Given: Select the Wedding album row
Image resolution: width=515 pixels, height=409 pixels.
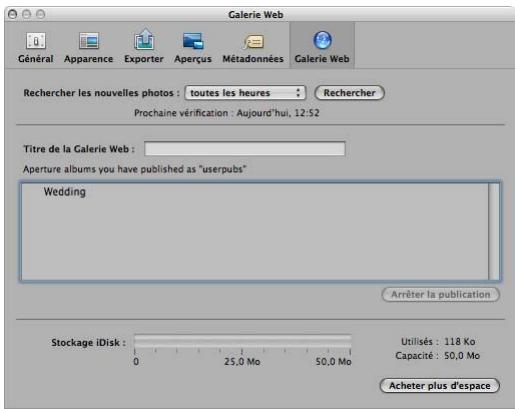Looking at the screenshot, I should (255, 192).
